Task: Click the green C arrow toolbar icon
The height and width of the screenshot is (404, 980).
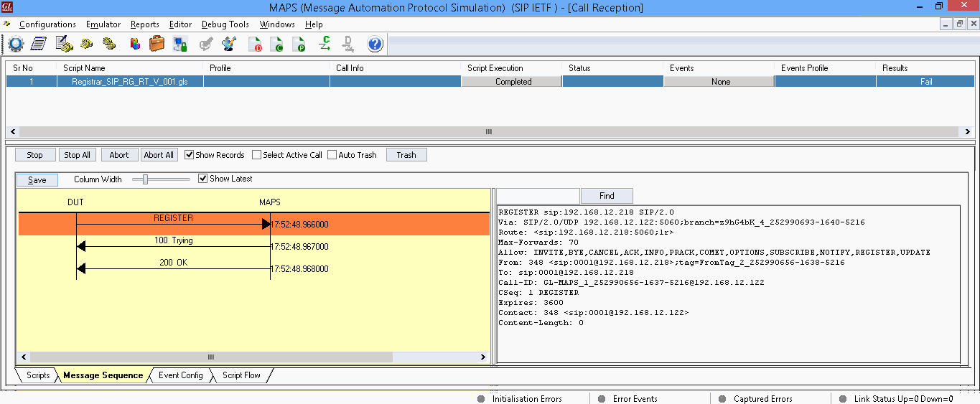Action: pyautogui.click(x=325, y=44)
